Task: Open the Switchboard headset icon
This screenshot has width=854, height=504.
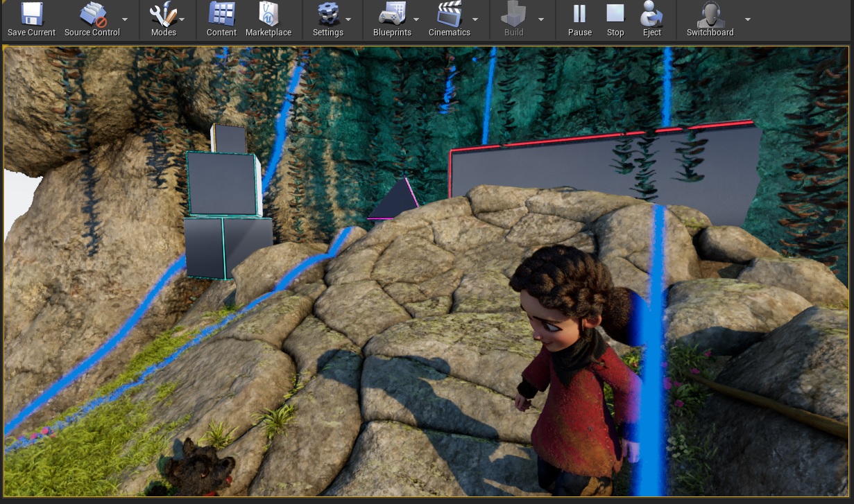Action: [x=710, y=15]
